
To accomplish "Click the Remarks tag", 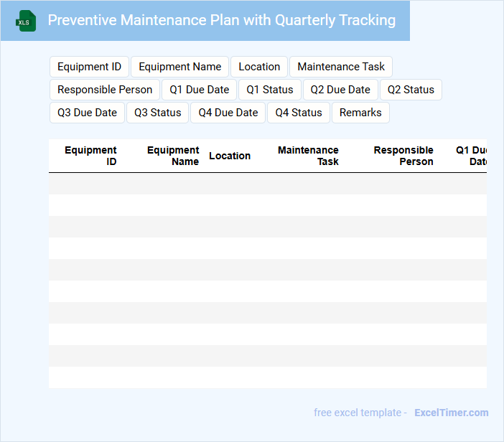I will (x=360, y=113).
